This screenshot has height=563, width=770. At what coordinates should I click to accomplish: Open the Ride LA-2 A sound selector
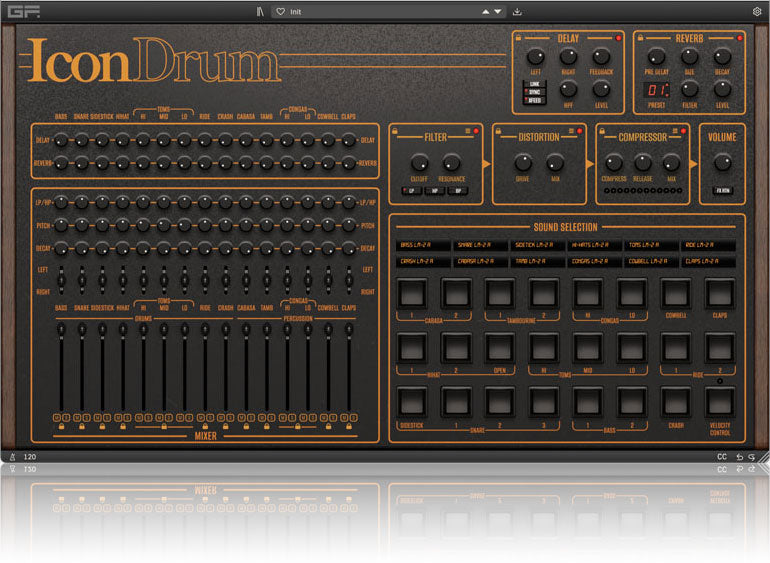point(708,245)
